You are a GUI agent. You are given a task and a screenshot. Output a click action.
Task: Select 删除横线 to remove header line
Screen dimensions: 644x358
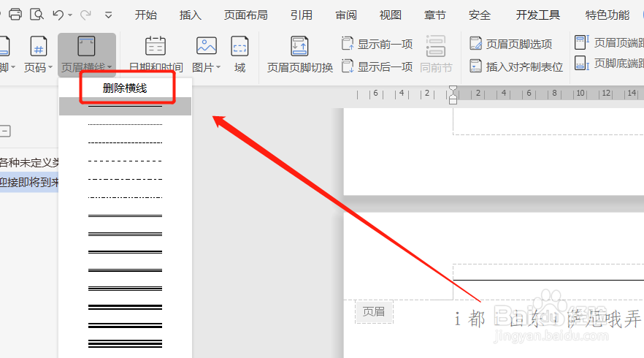125,88
